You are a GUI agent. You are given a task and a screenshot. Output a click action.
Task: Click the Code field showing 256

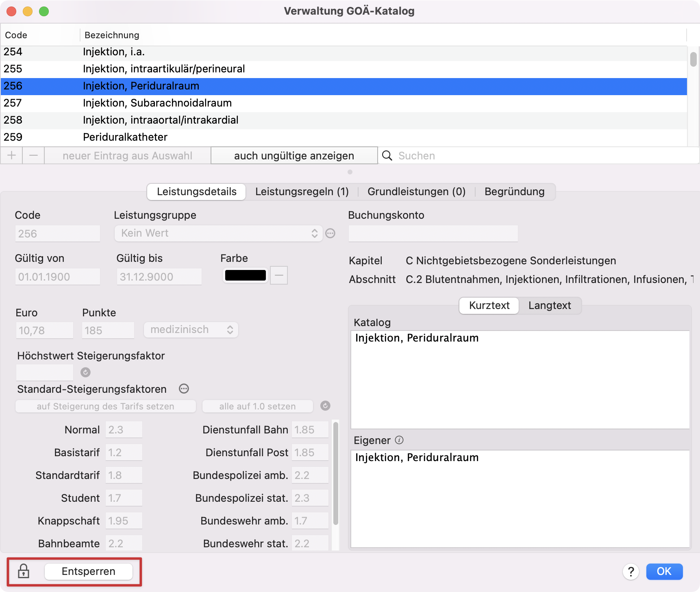57,233
